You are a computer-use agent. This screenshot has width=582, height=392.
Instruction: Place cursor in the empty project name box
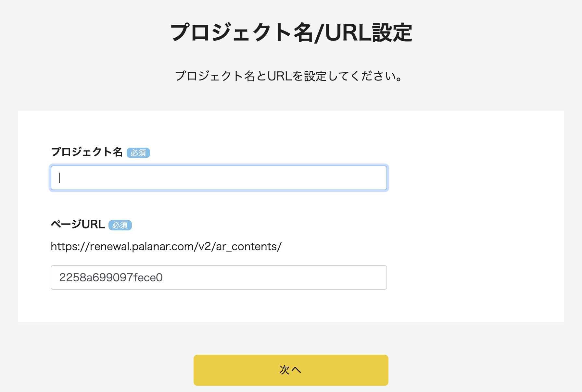pos(219,178)
